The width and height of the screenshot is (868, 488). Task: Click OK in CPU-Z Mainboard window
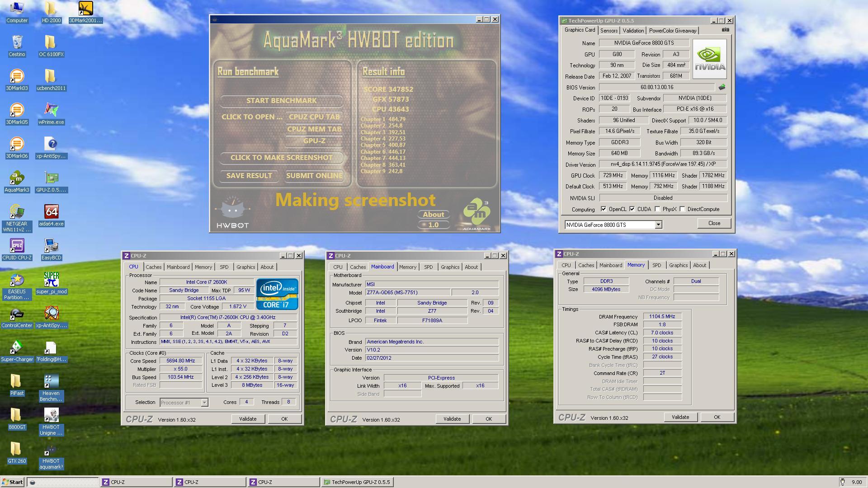coord(488,419)
